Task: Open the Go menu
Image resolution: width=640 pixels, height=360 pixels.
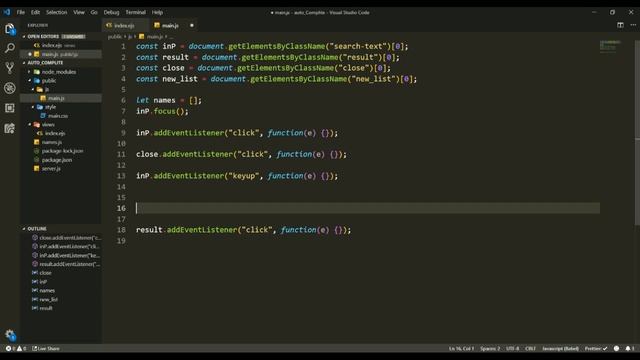Action: [x=94, y=12]
